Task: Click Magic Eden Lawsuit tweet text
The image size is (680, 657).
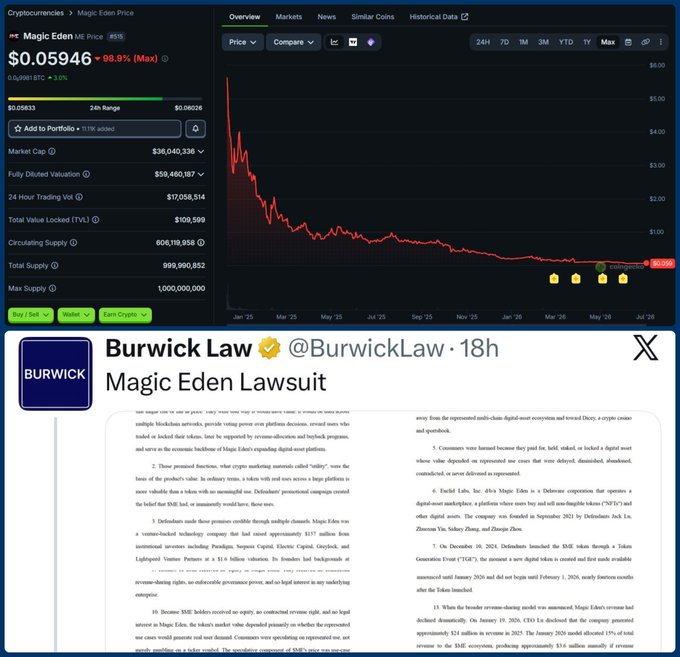Action: click(x=216, y=382)
